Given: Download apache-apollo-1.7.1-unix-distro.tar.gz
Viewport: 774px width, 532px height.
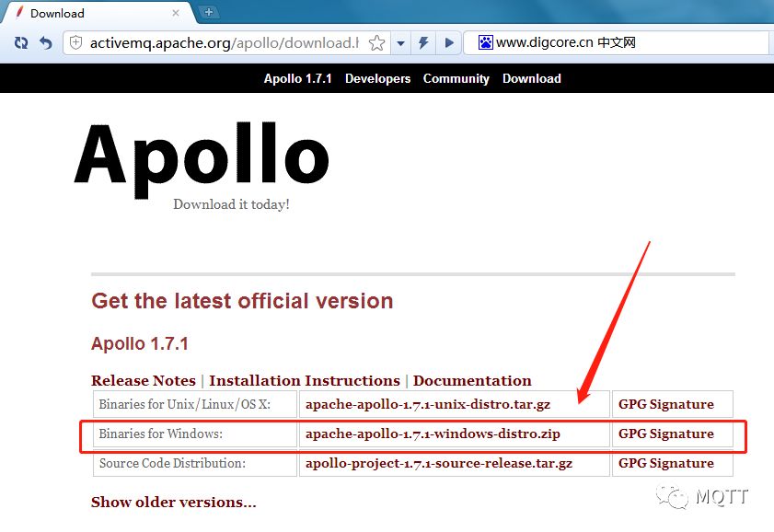Looking at the screenshot, I should pos(428,404).
